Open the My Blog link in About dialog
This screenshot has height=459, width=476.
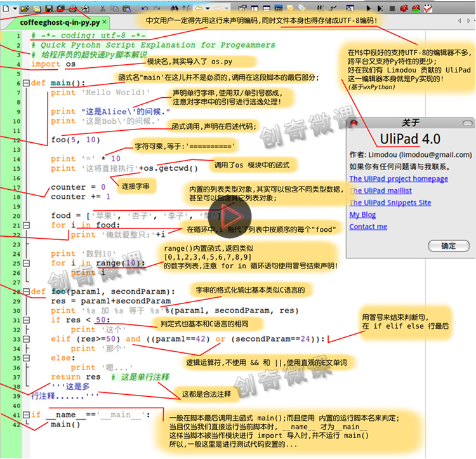pos(362,215)
